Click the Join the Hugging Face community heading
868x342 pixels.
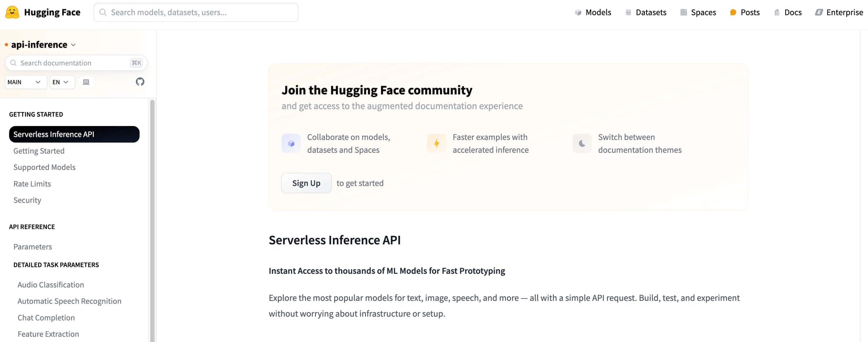[x=377, y=90]
